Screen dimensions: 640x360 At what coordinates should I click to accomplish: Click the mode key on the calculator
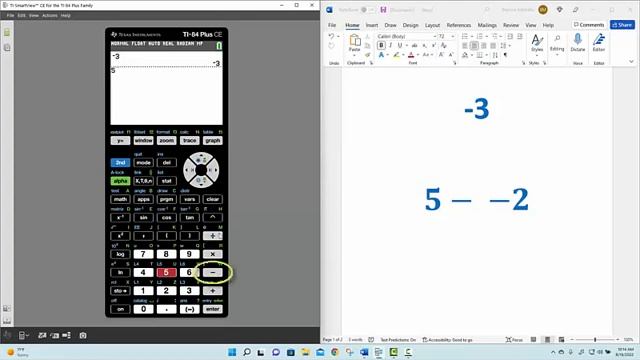(143, 162)
